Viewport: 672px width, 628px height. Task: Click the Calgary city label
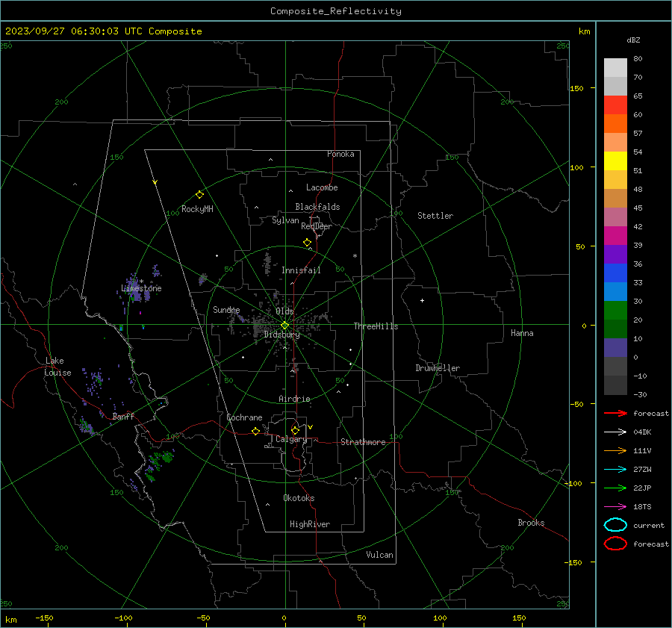(291, 439)
